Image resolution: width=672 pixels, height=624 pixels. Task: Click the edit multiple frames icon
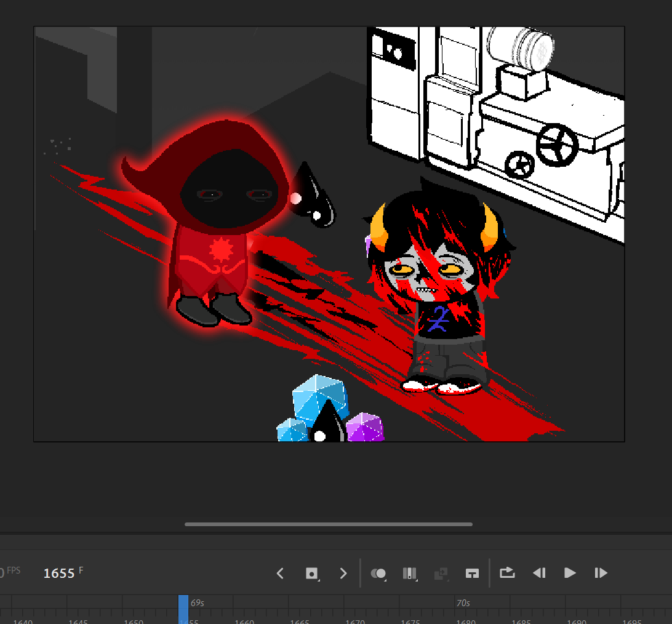pos(410,574)
